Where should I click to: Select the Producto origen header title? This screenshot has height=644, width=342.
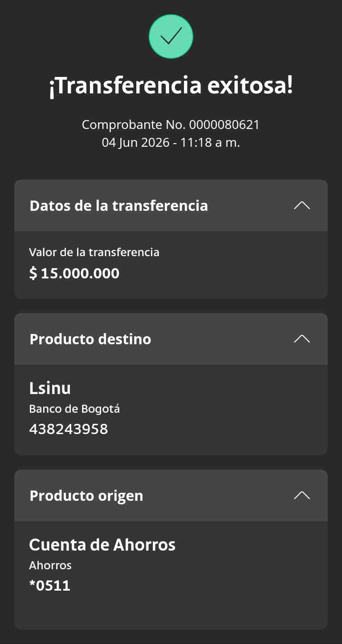pyautogui.click(x=86, y=496)
